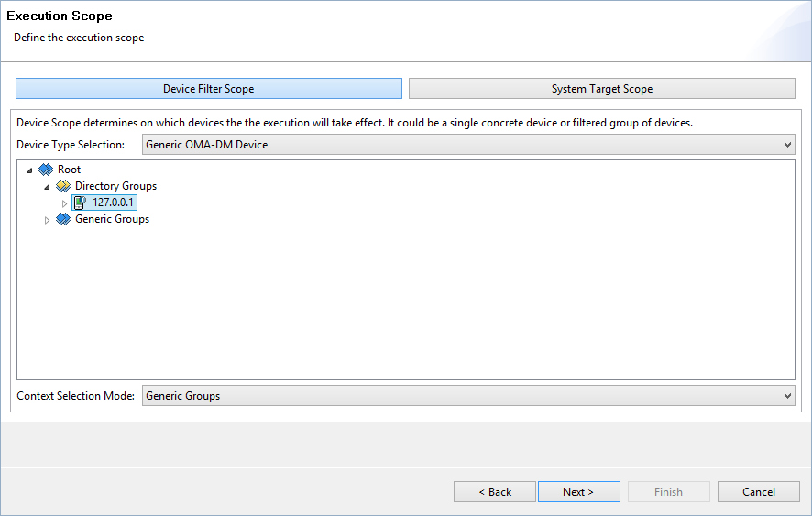Expand the Generic Groups node
The width and height of the screenshot is (812, 516).
(x=47, y=220)
